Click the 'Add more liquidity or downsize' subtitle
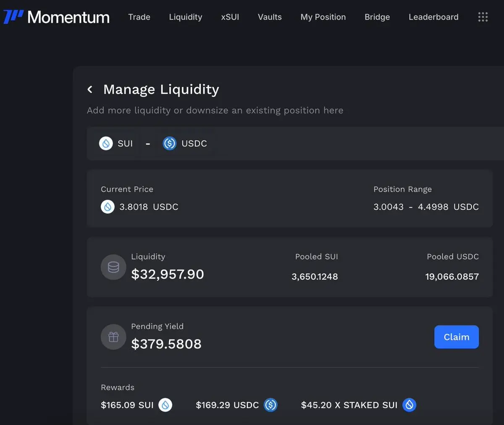Image resolution: width=504 pixels, height=425 pixels. tap(215, 110)
